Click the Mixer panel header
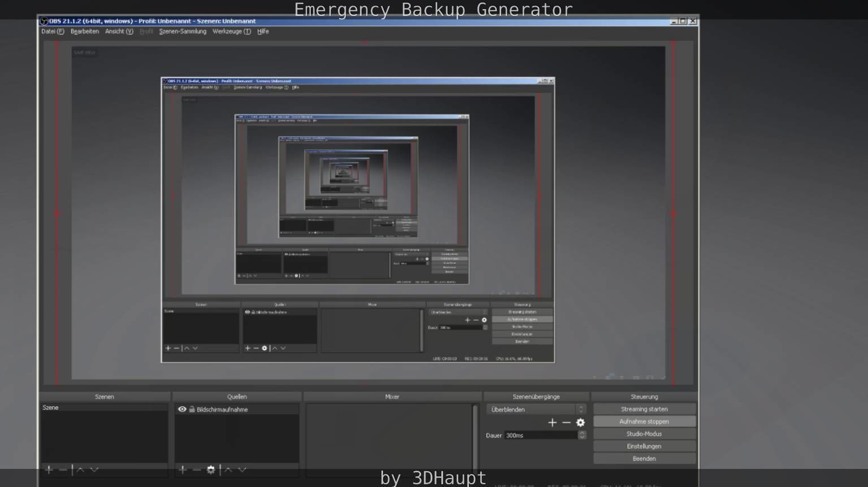 click(x=392, y=397)
